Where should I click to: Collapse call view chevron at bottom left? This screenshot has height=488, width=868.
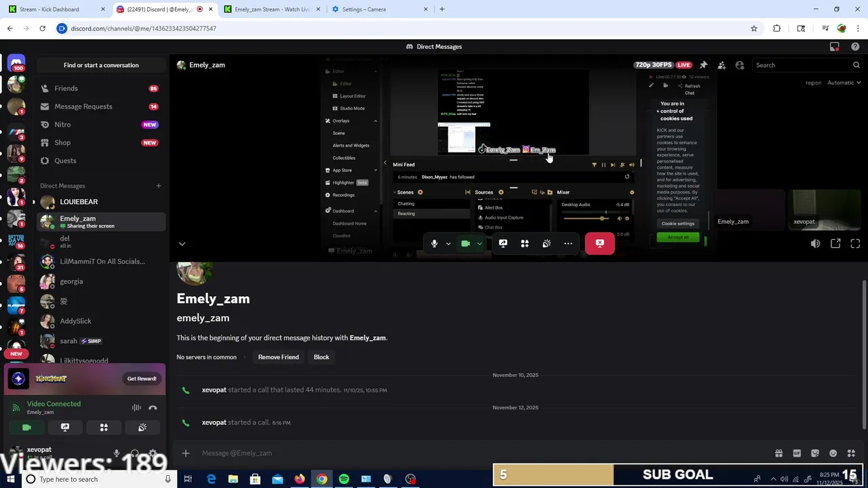click(x=182, y=244)
